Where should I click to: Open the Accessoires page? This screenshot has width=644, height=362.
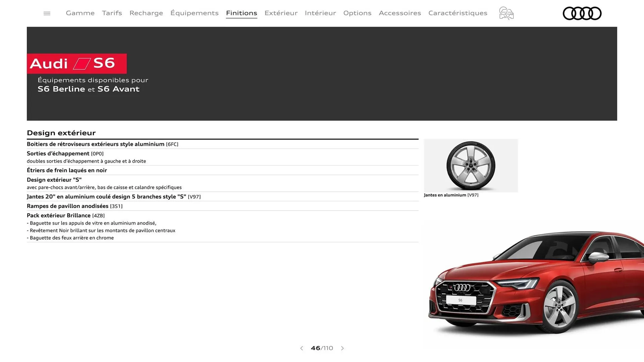click(x=400, y=13)
